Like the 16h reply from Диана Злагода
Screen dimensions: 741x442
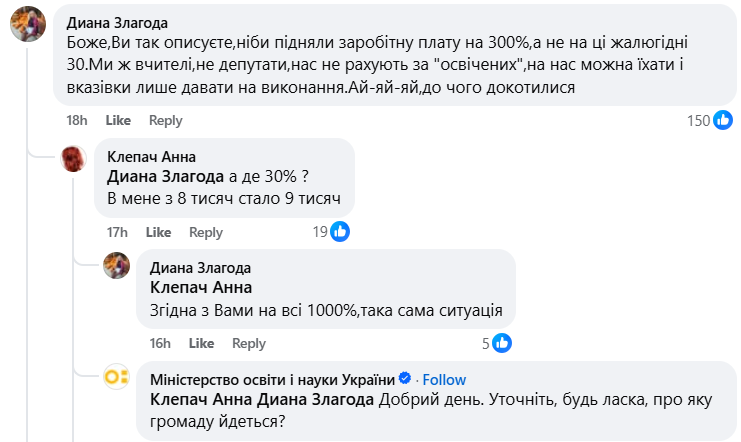201,343
